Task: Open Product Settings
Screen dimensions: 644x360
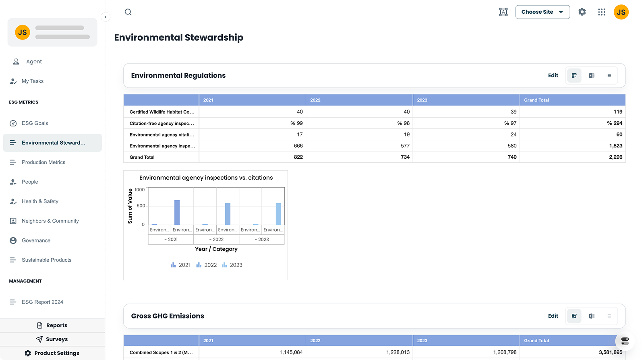Action: (52, 353)
